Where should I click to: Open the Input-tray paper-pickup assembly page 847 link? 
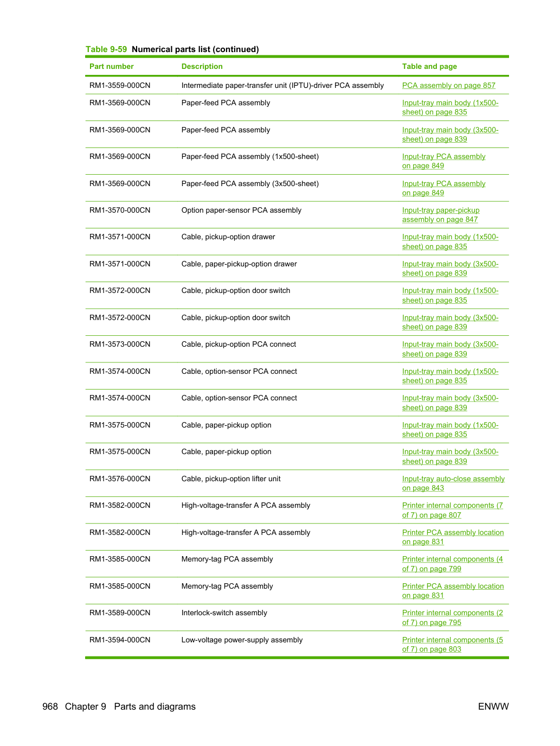pos(440,215)
